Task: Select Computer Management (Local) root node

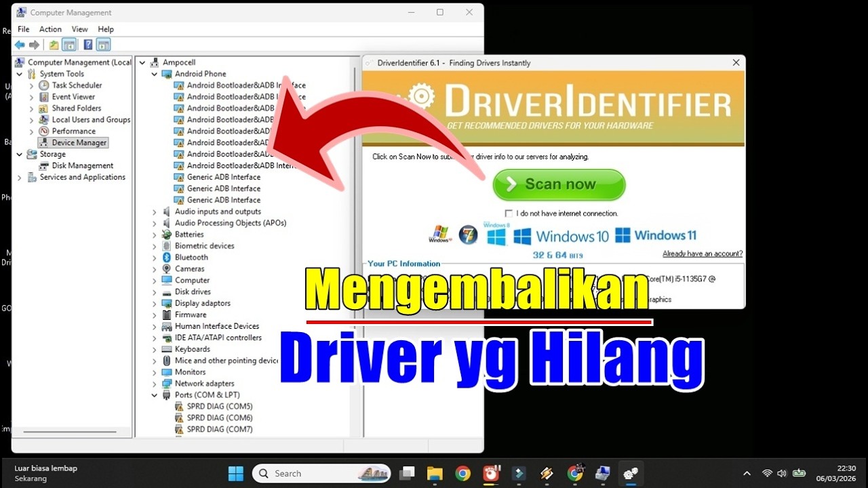Action: [79, 62]
